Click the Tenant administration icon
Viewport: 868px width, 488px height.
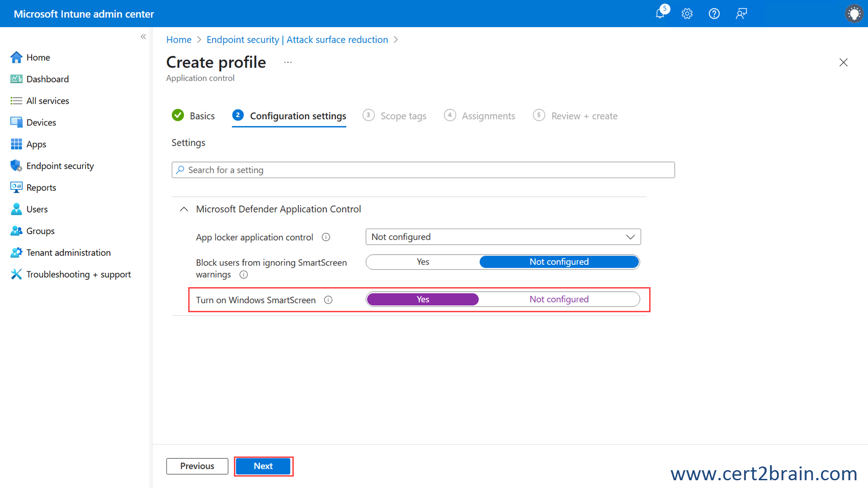[16, 252]
